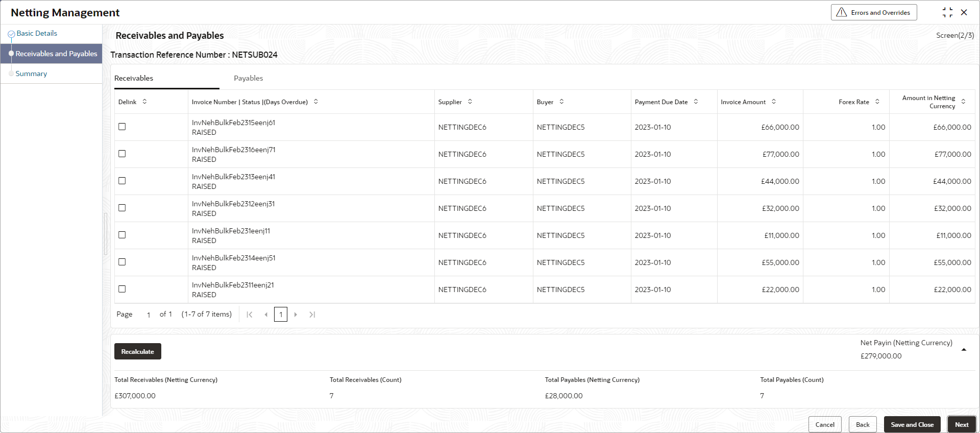This screenshot has height=433, width=980.
Task: Open the Summary step
Action: [31, 74]
